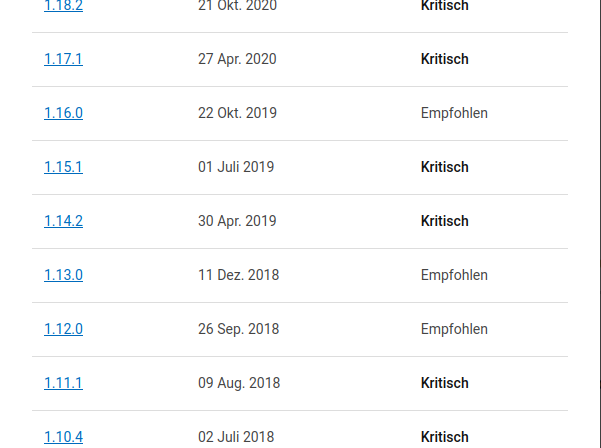
Task: Click the date 27 Apr. 2020
Action: point(237,59)
